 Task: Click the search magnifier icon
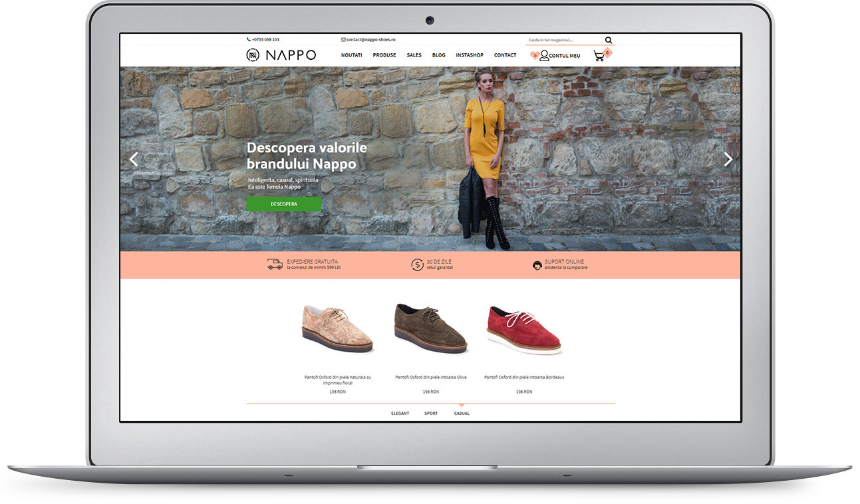tap(609, 40)
